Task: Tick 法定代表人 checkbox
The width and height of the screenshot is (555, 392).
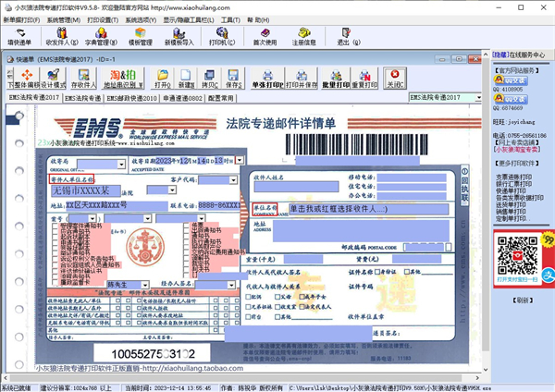Action: (302, 307)
